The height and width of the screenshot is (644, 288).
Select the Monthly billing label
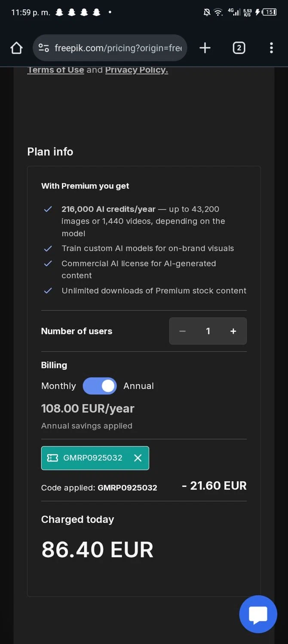click(58, 386)
